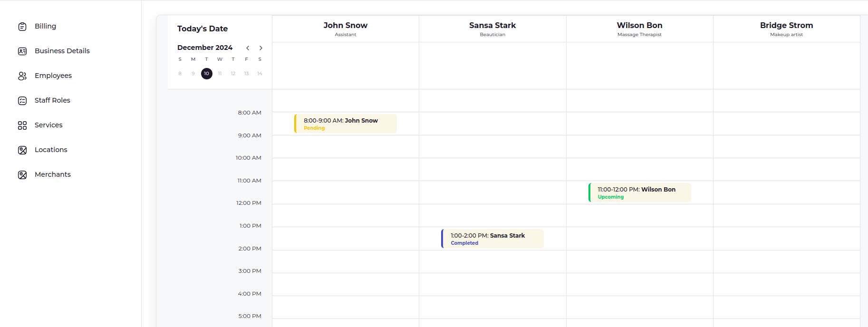The height and width of the screenshot is (327, 868).
Task: Select date 10 marker in the mini calendar
Action: coord(206,74)
